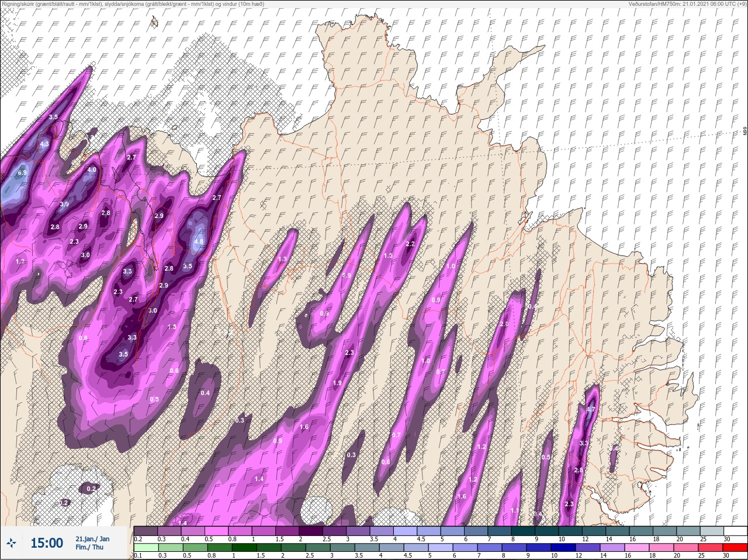Image resolution: width=748 pixels, height=560 pixels.
Task: Click the 4.8 precipitation value on map
Action: [x=199, y=241]
